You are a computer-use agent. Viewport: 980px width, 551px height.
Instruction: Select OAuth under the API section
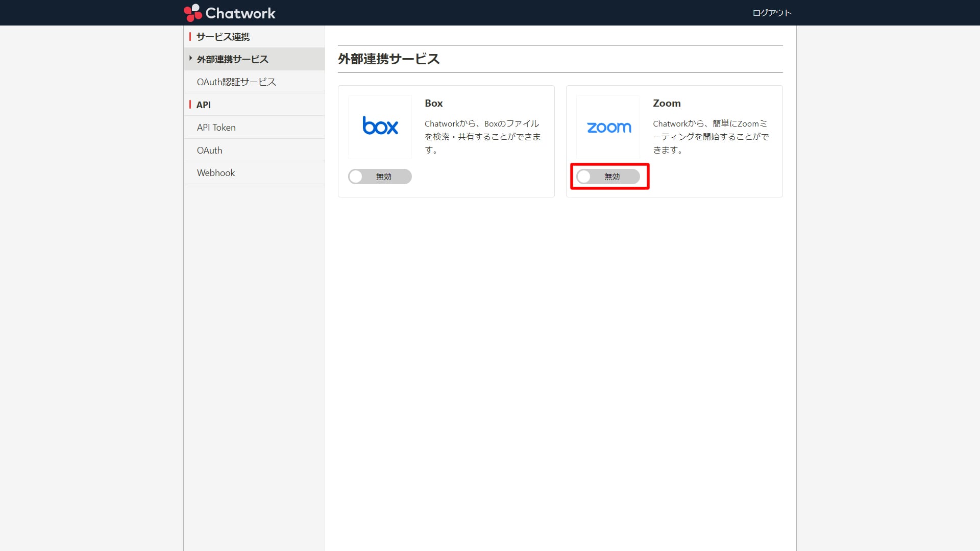click(x=210, y=150)
